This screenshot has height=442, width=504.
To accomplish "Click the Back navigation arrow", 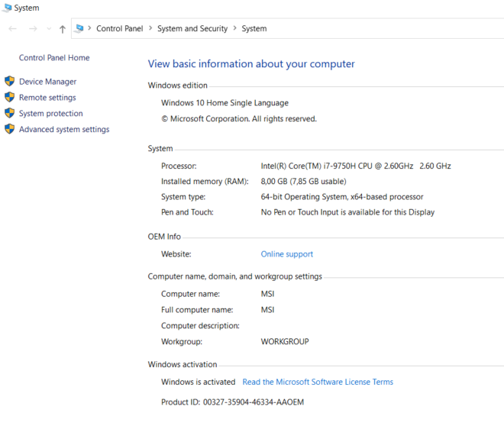I will tap(12, 29).
